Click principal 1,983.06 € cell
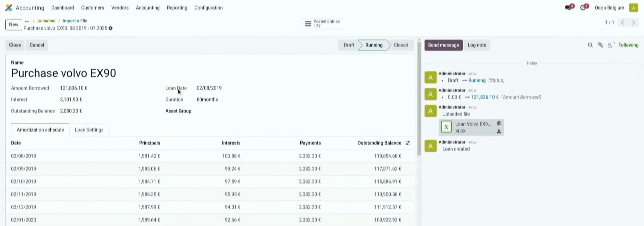The width and height of the screenshot is (644, 226). 149,169
